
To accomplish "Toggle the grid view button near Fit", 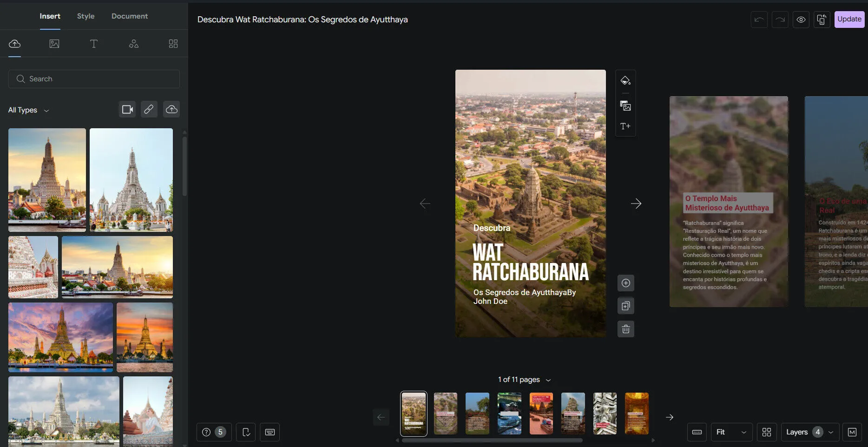I will 767,432.
